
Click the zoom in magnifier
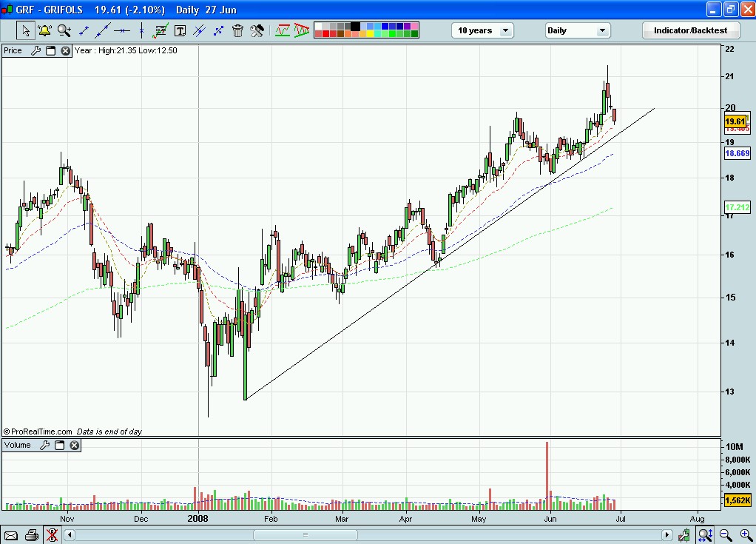point(746,535)
